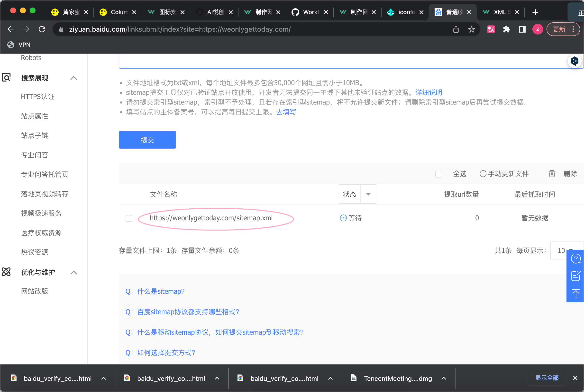Close the downloads bar with the X
Image resolution: width=584 pixels, height=392 pixels.
(575, 378)
